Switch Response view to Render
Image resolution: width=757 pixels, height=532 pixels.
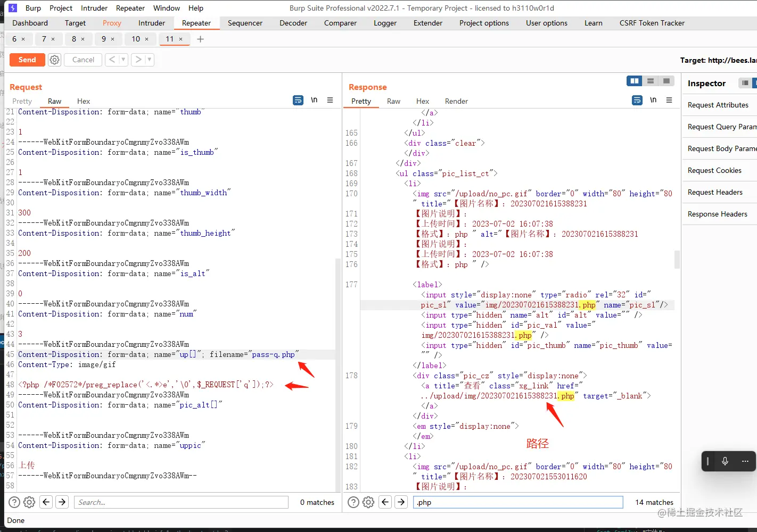pyautogui.click(x=456, y=101)
